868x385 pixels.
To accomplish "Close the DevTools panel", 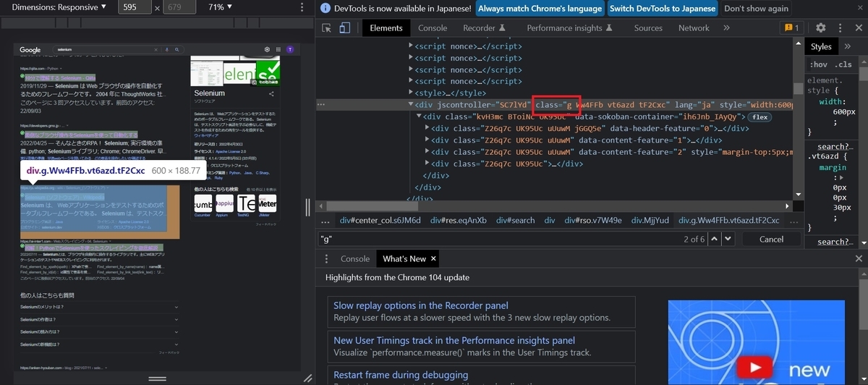I will point(858,28).
